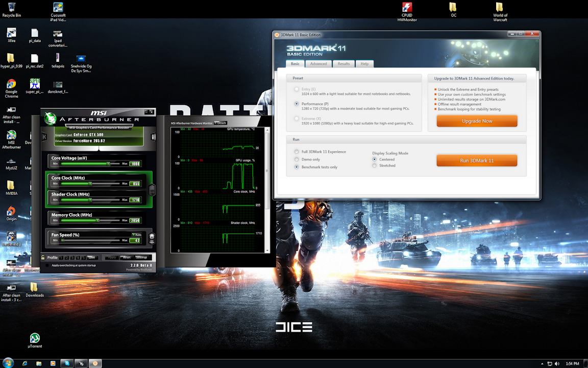Switch to the Advanced tab in 3DMark

pyautogui.click(x=318, y=63)
